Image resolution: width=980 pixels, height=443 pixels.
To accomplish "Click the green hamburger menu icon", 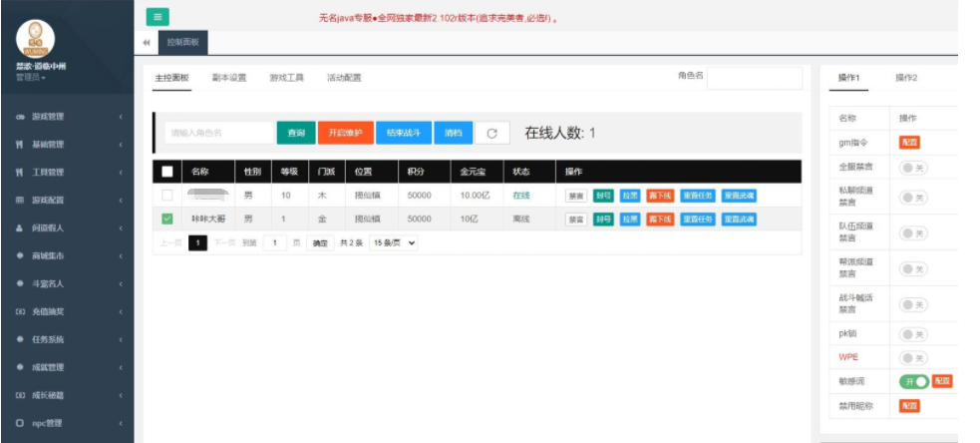I will pyautogui.click(x=158, y=16).
